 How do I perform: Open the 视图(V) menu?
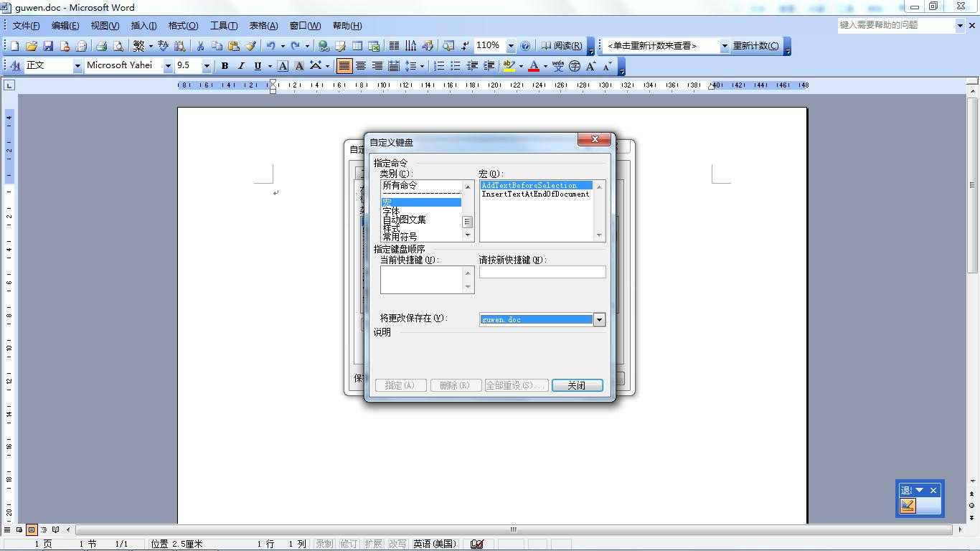click(x=105, y=26)
